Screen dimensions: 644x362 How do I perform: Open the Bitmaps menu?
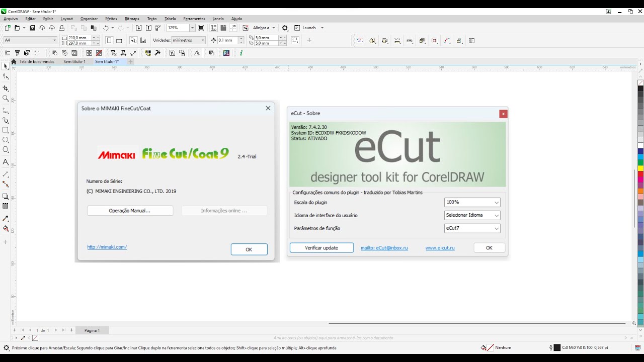[x=132, y=19]
